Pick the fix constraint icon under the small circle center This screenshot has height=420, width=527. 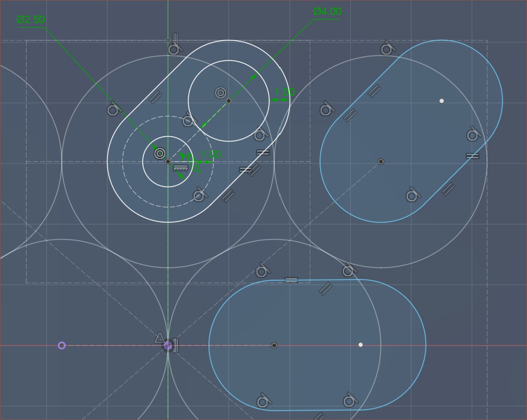pos(181,167)
